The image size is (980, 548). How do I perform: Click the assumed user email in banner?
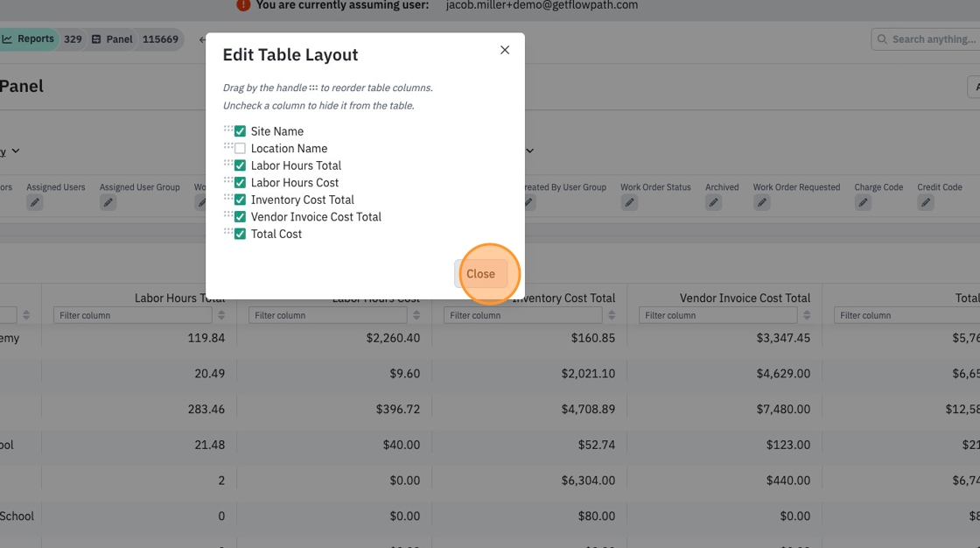pos(542,5)
